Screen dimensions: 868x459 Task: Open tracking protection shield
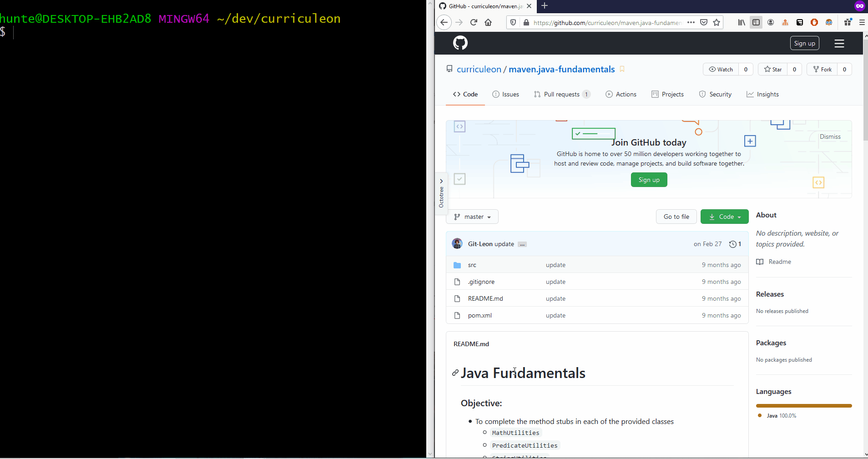(x=513, y=22)
